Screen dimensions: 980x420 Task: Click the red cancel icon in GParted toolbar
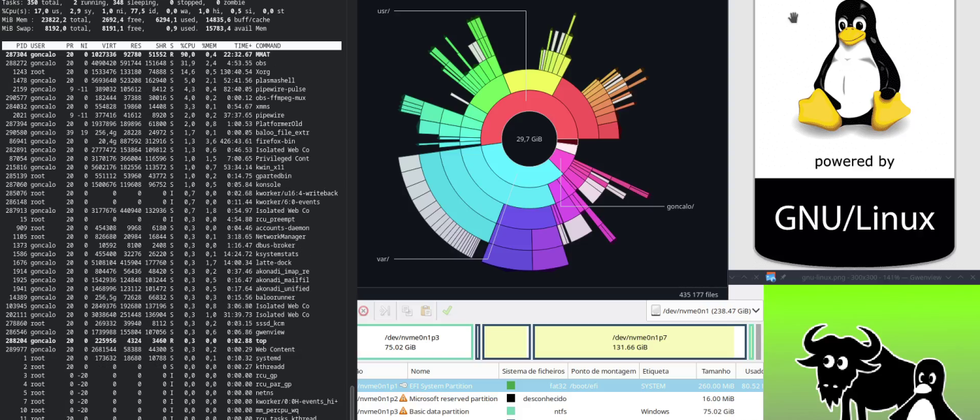(x=363, y=311)
